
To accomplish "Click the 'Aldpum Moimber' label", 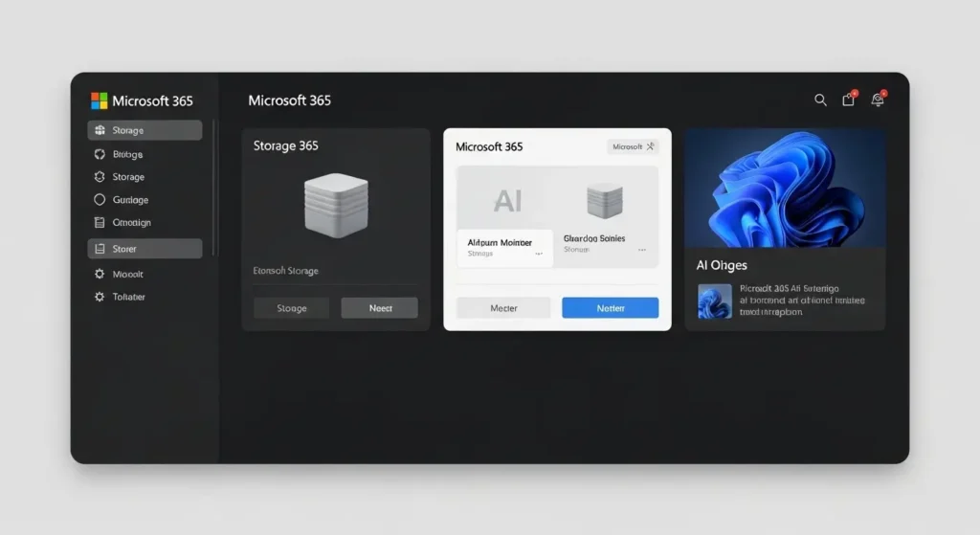I will click(x=500, y=242).
